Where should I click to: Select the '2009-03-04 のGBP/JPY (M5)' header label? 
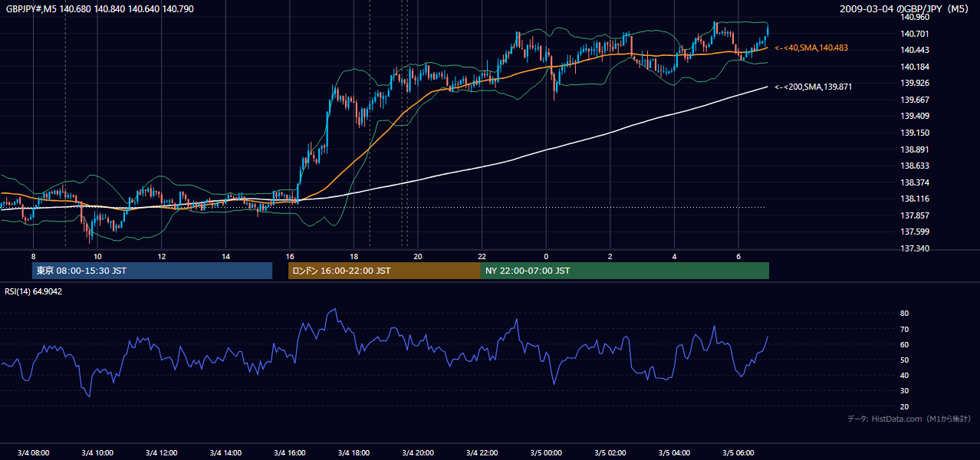coord(906,9)
